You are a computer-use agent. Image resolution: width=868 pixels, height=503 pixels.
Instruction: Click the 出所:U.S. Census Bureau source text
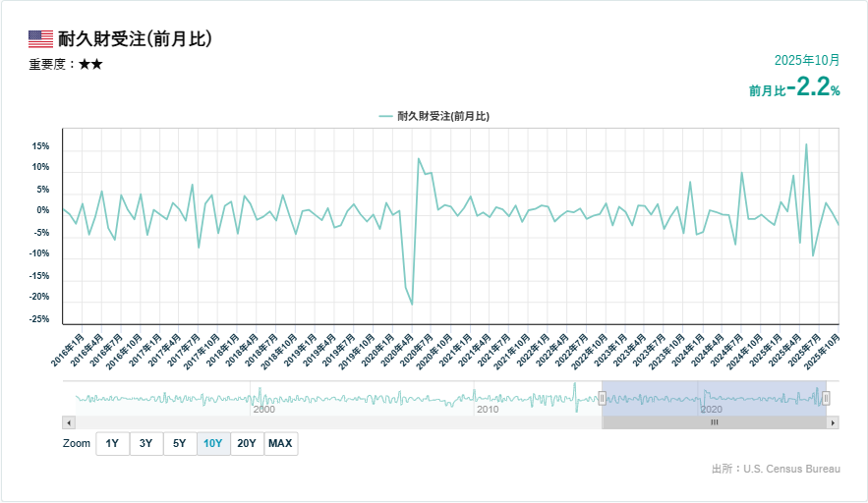(776, 469)
